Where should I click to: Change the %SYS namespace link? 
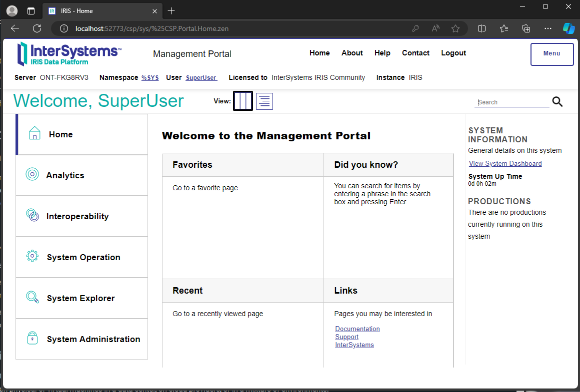point(150,78)
